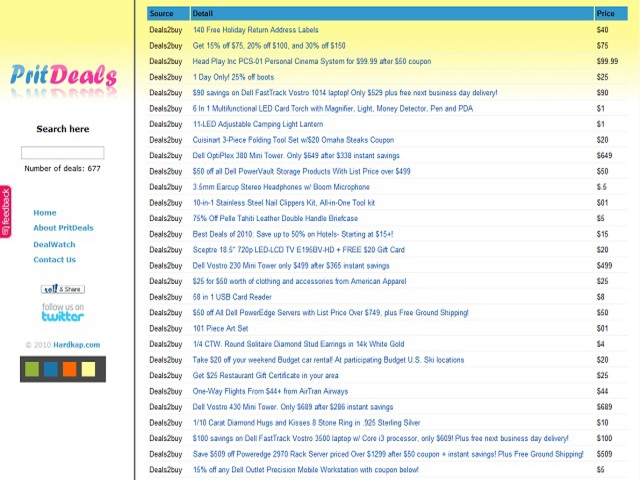The width and height of the screenshot is (640, 480).
Task: Open 3.5mm Earcup Stereo Headphones deal
Action: [x=281, y=187]
